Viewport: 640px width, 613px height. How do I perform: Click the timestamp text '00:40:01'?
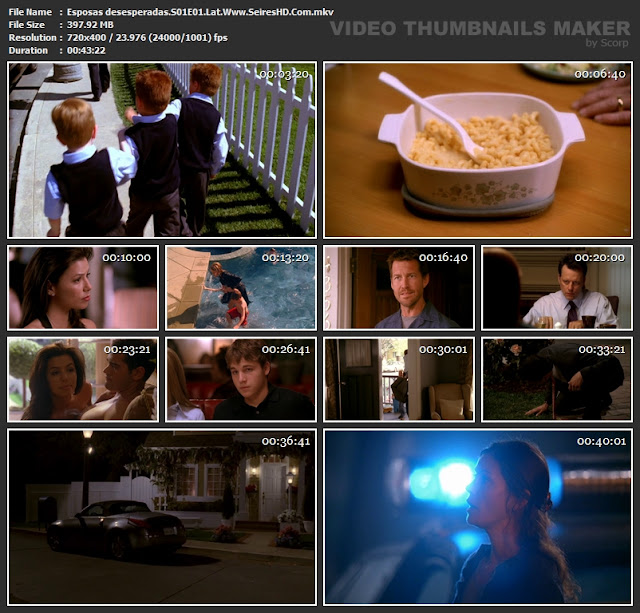point(601,441)
